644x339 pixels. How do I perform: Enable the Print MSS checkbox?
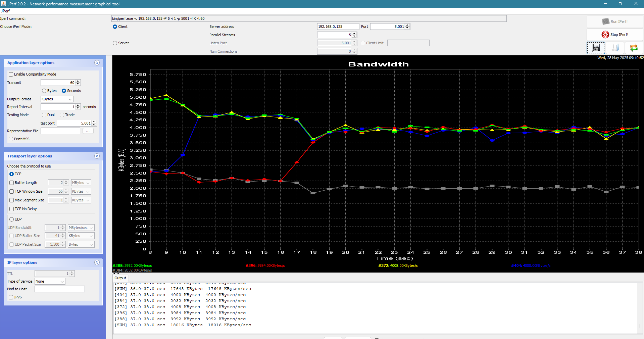click(x=11, y=139)
